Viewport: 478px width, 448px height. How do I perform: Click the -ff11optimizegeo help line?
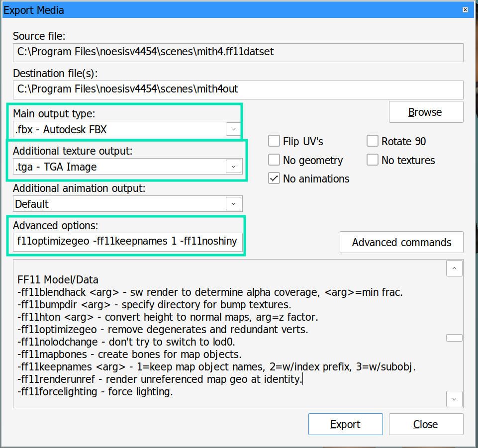point(163,330)
